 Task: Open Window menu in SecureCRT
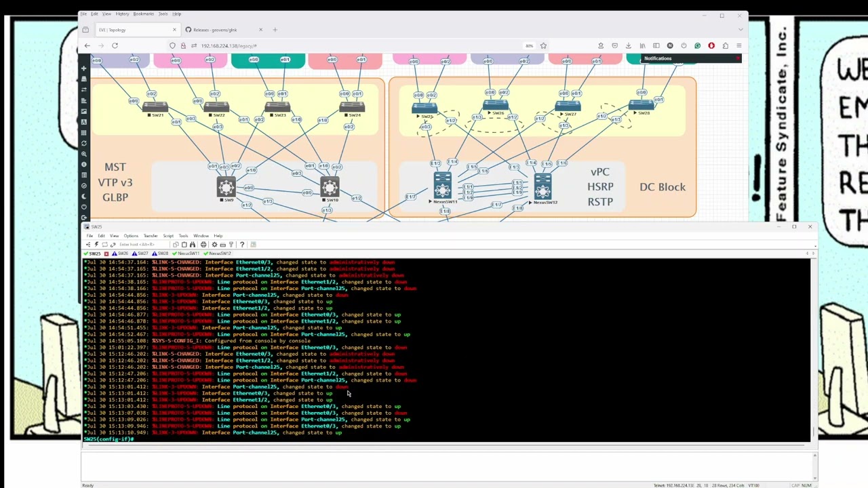click(x=201, y=236)
